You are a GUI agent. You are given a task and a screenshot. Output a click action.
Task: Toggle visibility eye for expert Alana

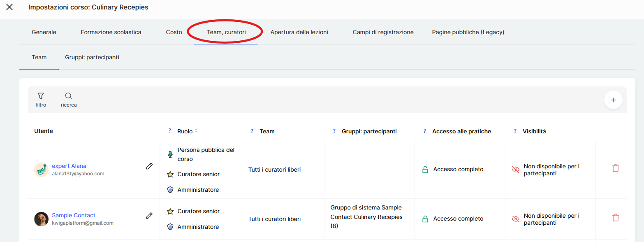[515, 170]
